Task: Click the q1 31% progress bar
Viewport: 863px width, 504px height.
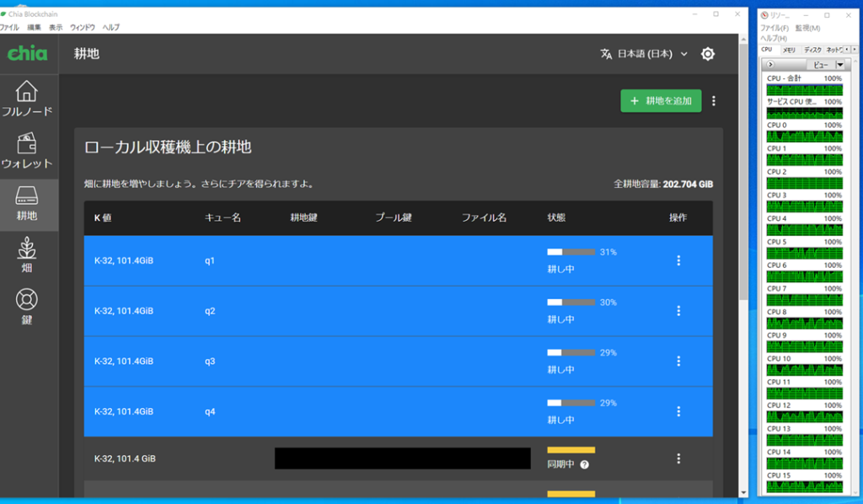Action: click(571, 252)
